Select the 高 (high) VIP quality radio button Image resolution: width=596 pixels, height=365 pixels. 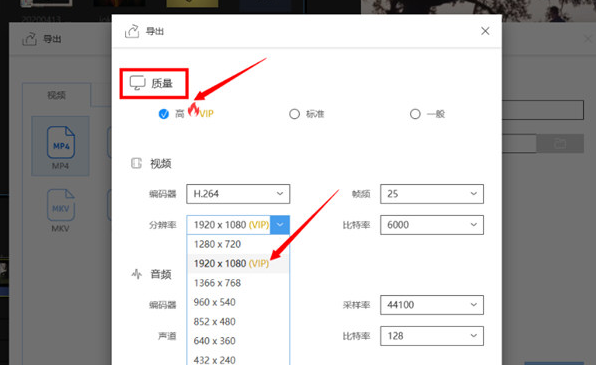point(164,114)
